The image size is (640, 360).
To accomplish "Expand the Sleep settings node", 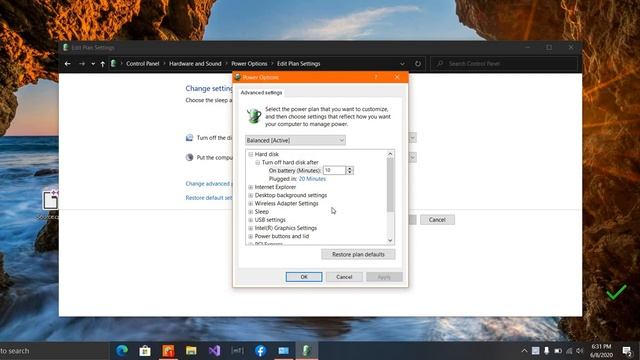I will 251,211.
